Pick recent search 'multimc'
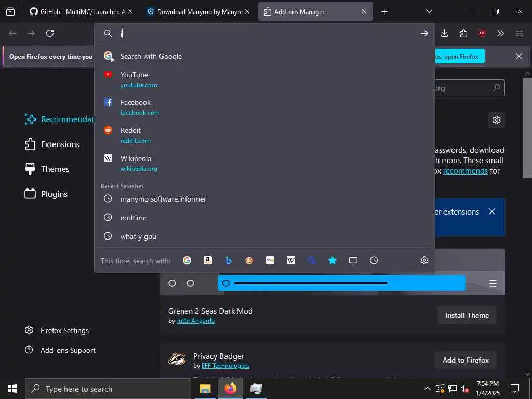Screen dimensions: 532x399 click(x=264, y=218)
